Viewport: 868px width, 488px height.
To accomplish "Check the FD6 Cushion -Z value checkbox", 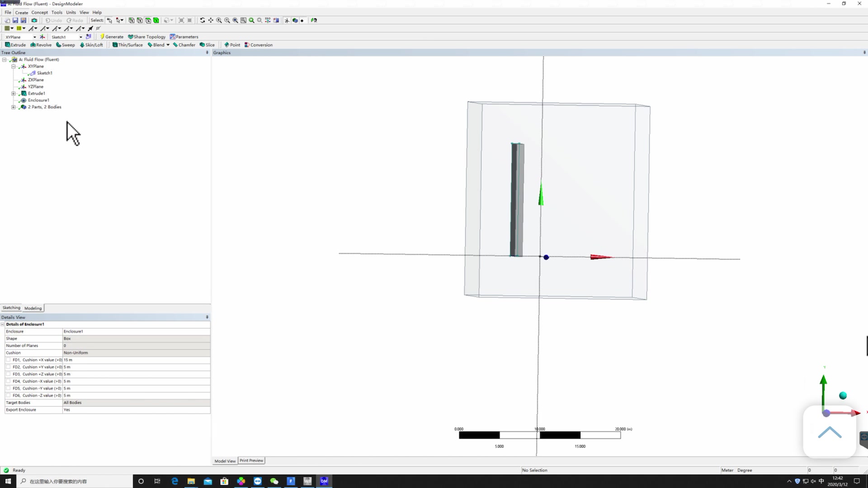I will click(x=9, y=395).
